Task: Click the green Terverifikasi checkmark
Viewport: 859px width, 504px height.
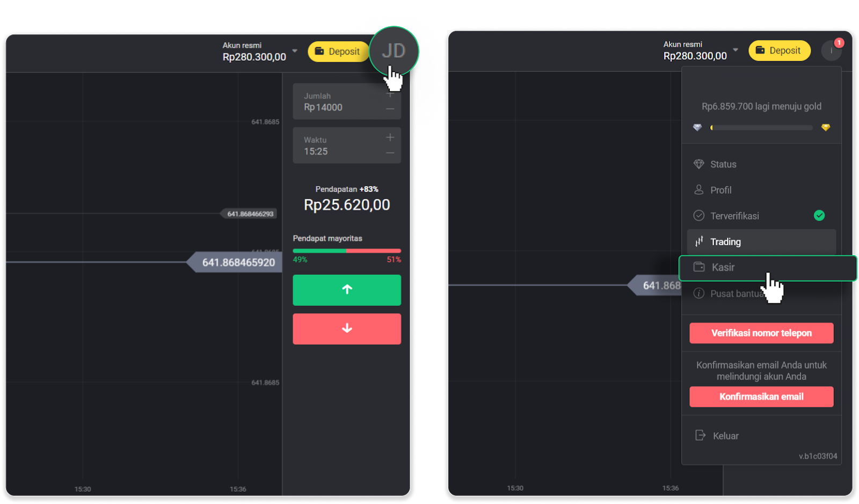Action: pyautogui.click(x=819, y=216)
